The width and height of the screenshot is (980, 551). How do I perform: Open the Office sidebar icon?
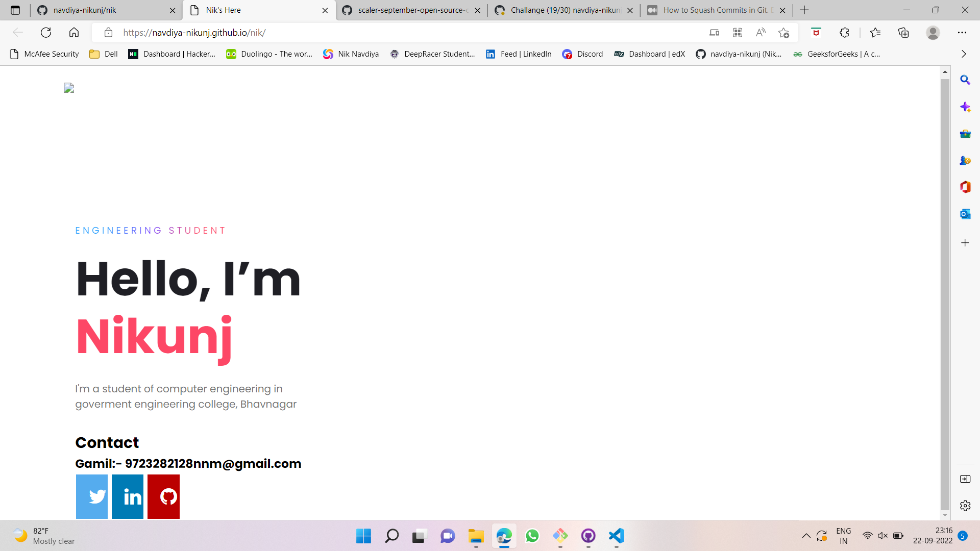click(x=965, y=187)
